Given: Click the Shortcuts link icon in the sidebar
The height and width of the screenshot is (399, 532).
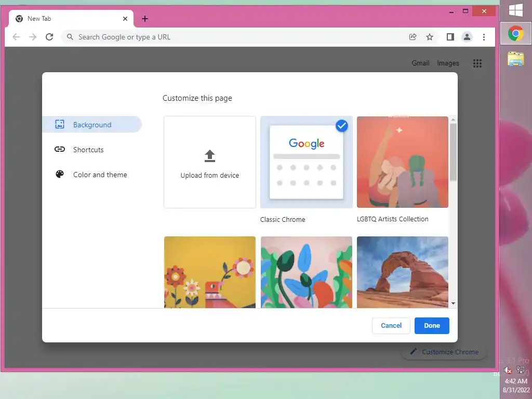Looking at the screenshot, I should click(60, 149).
